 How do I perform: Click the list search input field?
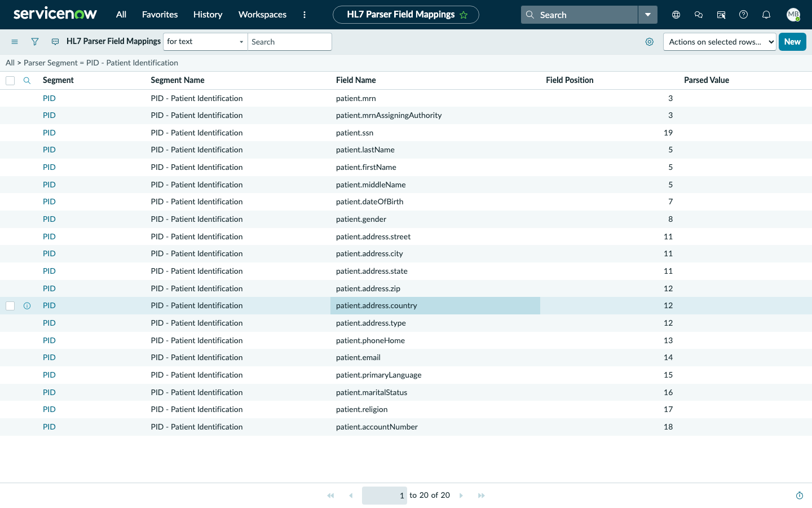click(x=290, y=42)
